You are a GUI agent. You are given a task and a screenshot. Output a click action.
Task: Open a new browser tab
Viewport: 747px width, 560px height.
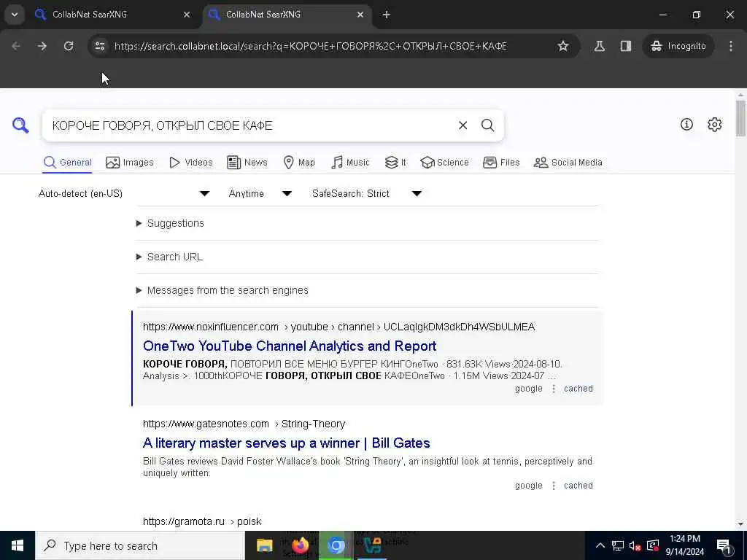click(387, 15)
